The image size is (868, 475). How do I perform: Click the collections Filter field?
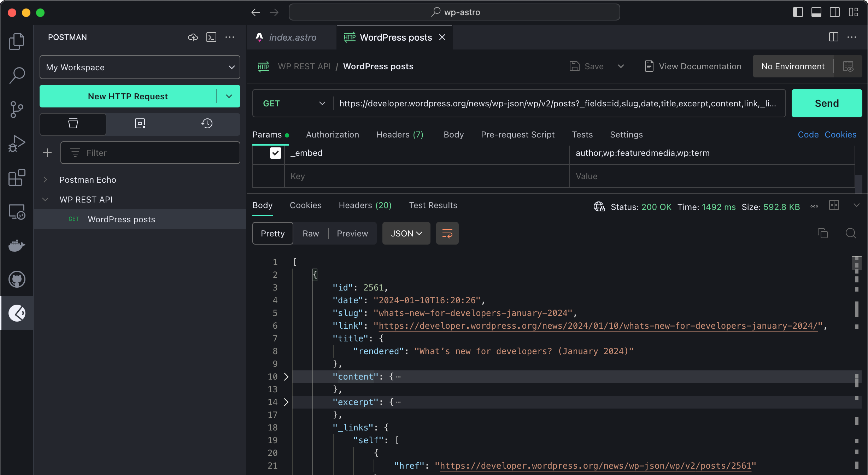point(150,153)
